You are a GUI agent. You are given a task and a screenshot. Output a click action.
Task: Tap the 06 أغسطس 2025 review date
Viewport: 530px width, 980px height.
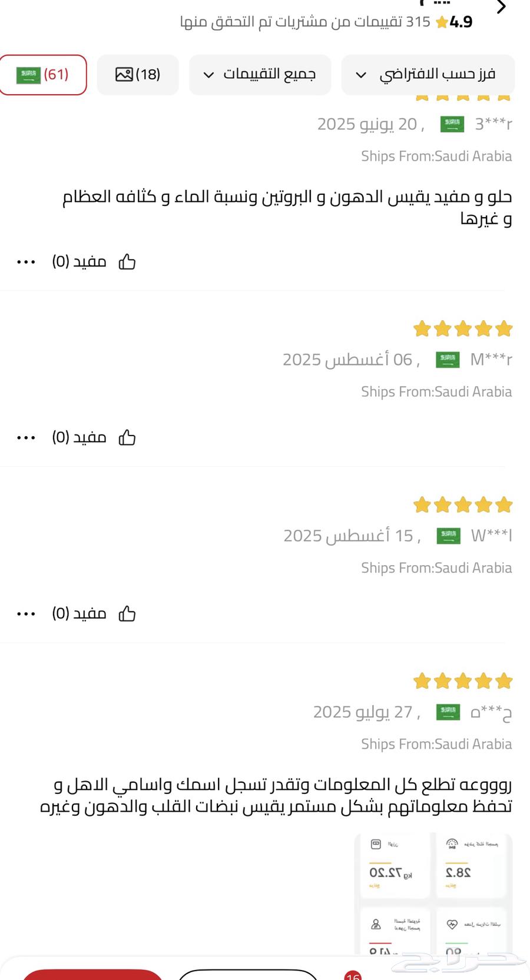[351, 360]
